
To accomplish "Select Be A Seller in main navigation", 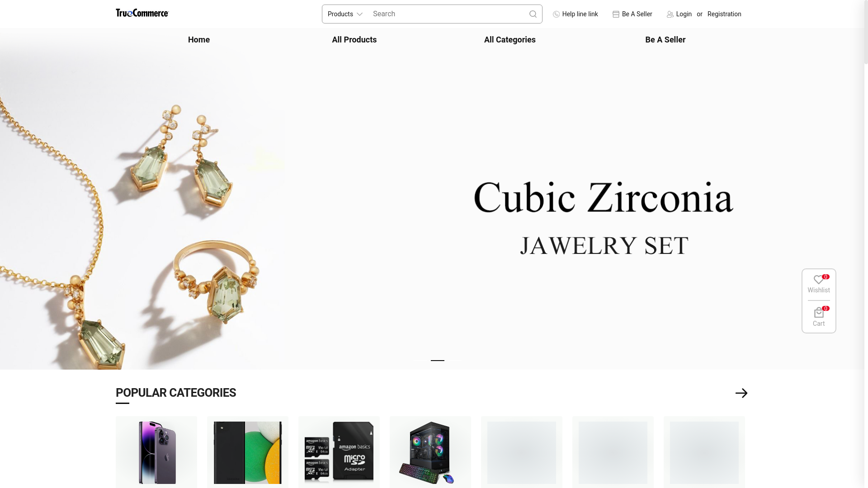I will pyautogui.click(x=665, y=40).
